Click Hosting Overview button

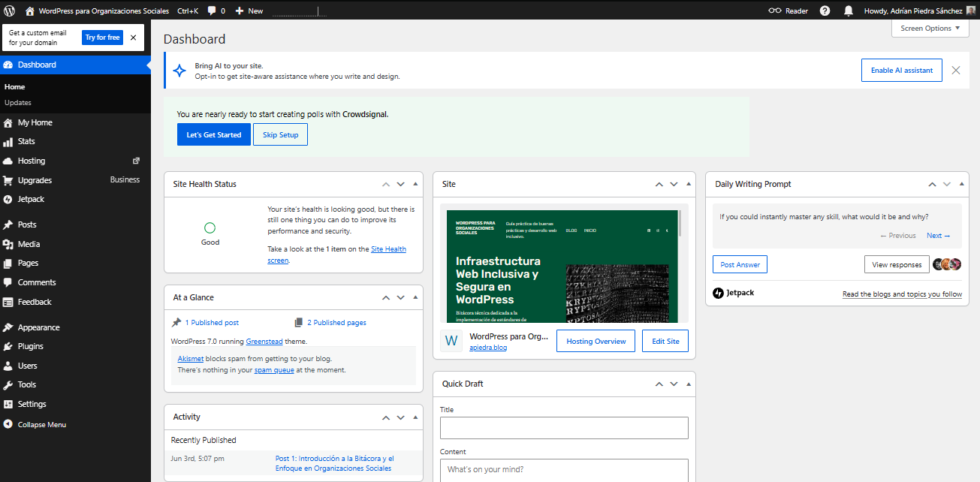point(596,341)
